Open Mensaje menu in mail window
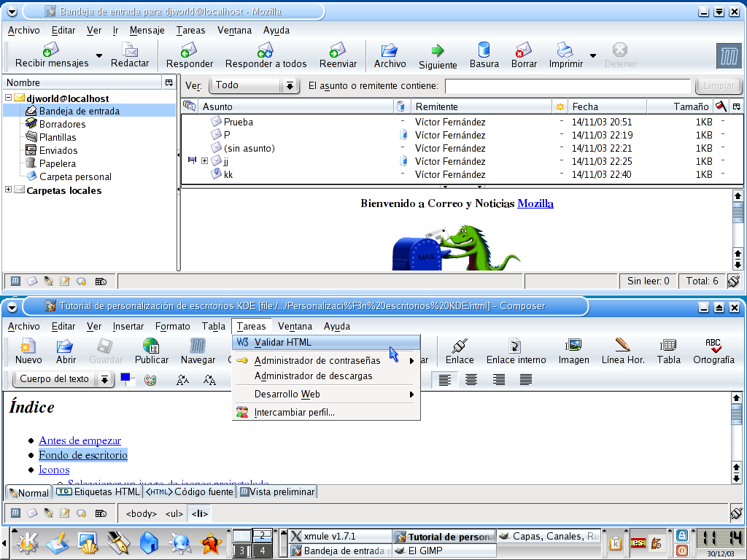The width and height of the screenshot is (747, 560). coord(147,30)
